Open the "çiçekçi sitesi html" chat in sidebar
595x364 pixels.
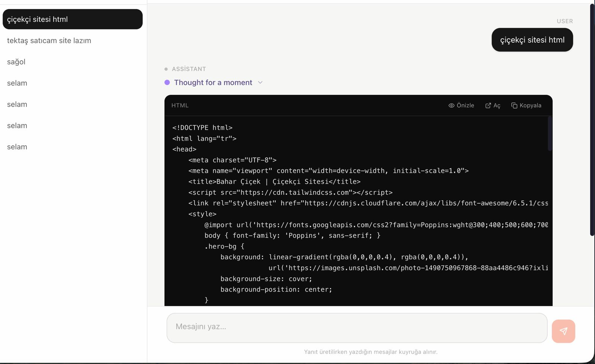coord(73,19)
